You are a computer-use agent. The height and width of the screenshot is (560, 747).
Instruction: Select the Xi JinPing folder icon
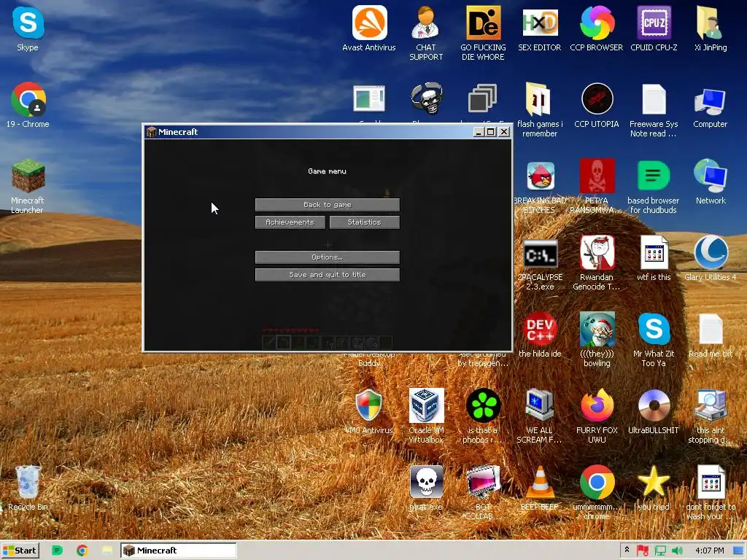(x=711, y=28)
